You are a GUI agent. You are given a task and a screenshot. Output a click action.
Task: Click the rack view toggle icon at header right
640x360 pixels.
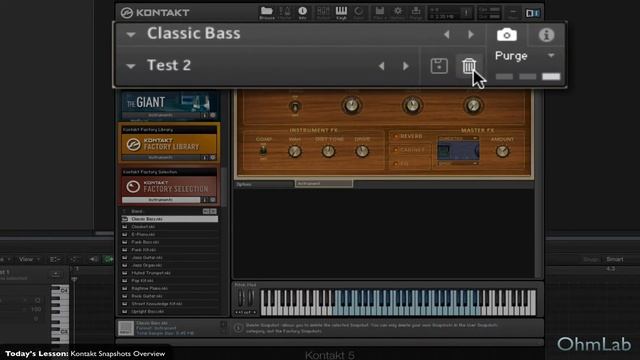[x=532, y=13]
